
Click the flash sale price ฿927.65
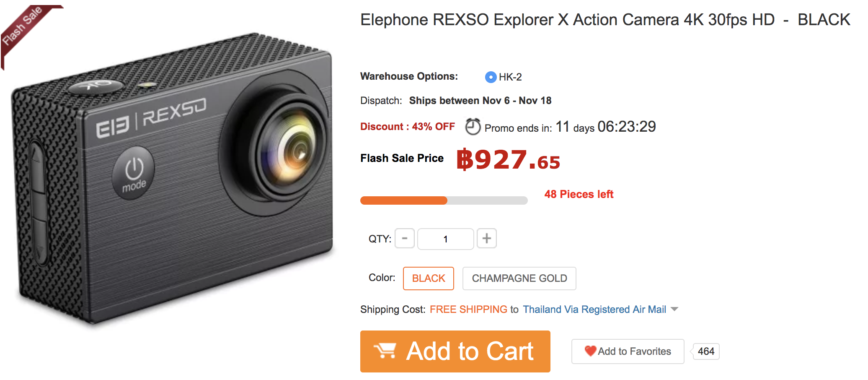508,160
